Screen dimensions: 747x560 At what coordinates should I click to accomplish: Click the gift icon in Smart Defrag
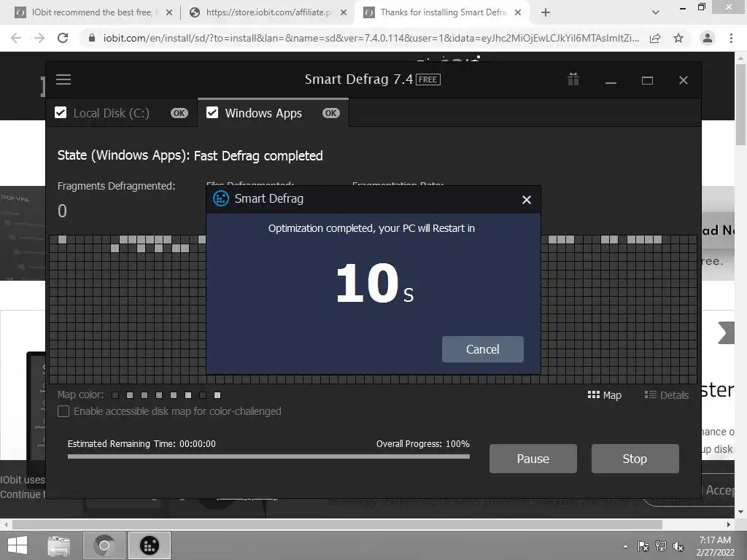tap(573, 79)
